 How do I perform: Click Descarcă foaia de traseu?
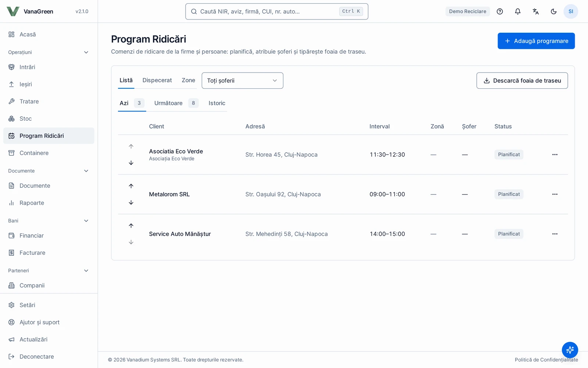[x=522, y=81]
